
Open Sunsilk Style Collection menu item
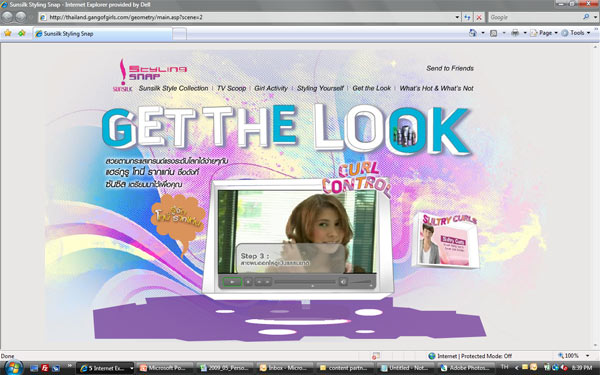click(x=173, y=88)
